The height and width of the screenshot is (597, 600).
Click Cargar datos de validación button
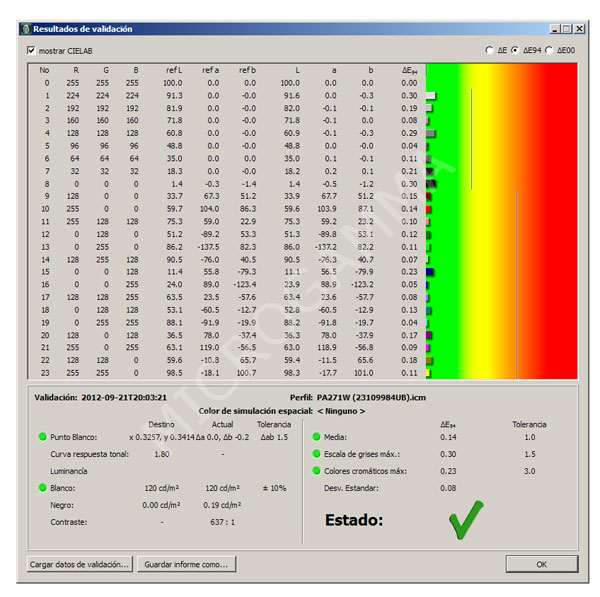click(x=79, y=564)
